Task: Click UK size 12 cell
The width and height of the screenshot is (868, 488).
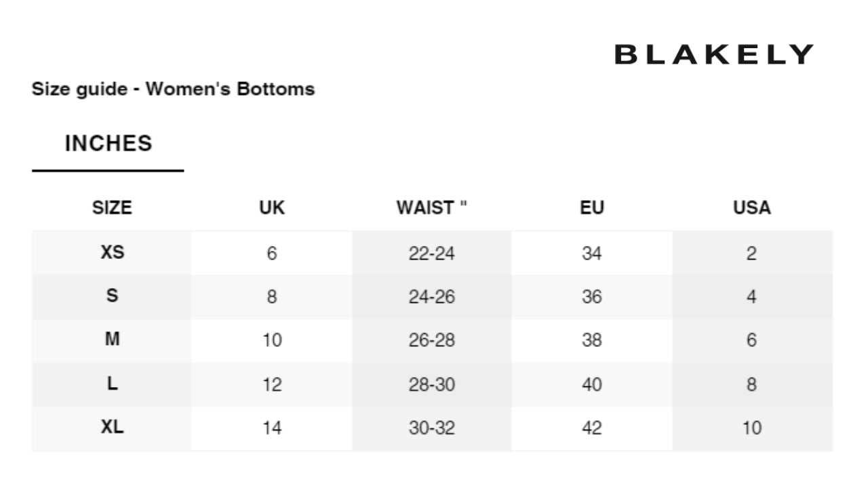Action: [x=272, y=384]
